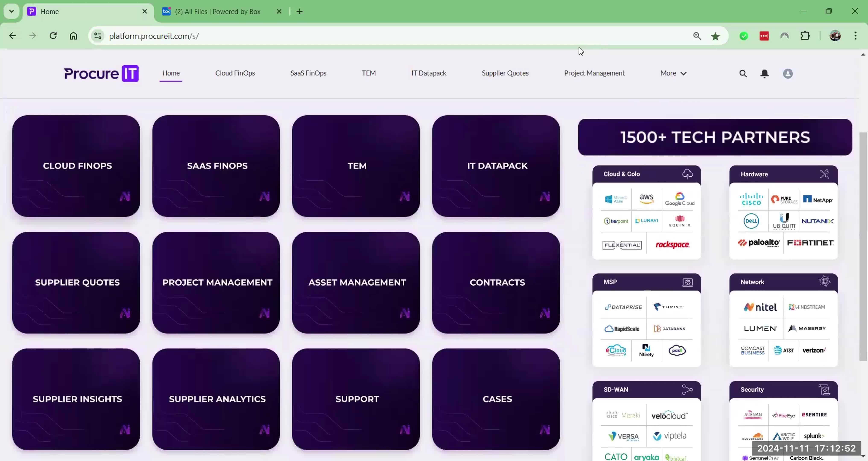The image size is (868, 461).
Task: Open the user profile avatar icon
Action: click(x=788, y=73)
